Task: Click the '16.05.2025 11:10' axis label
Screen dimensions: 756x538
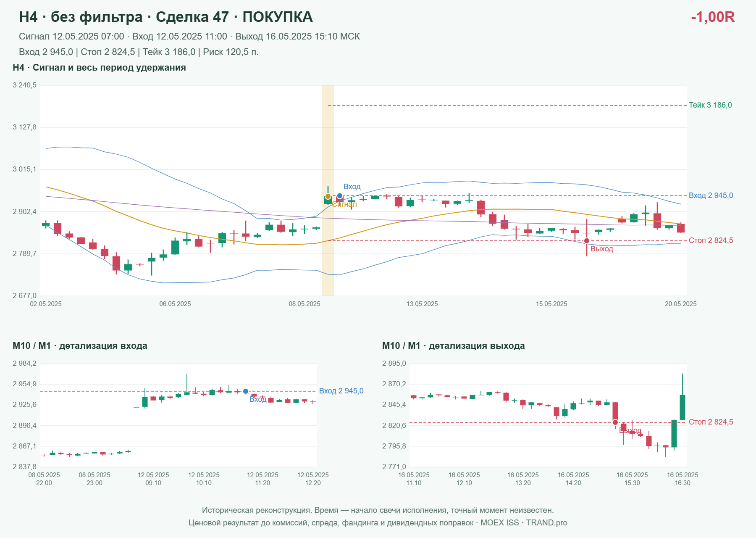Action: coord(414,479)
